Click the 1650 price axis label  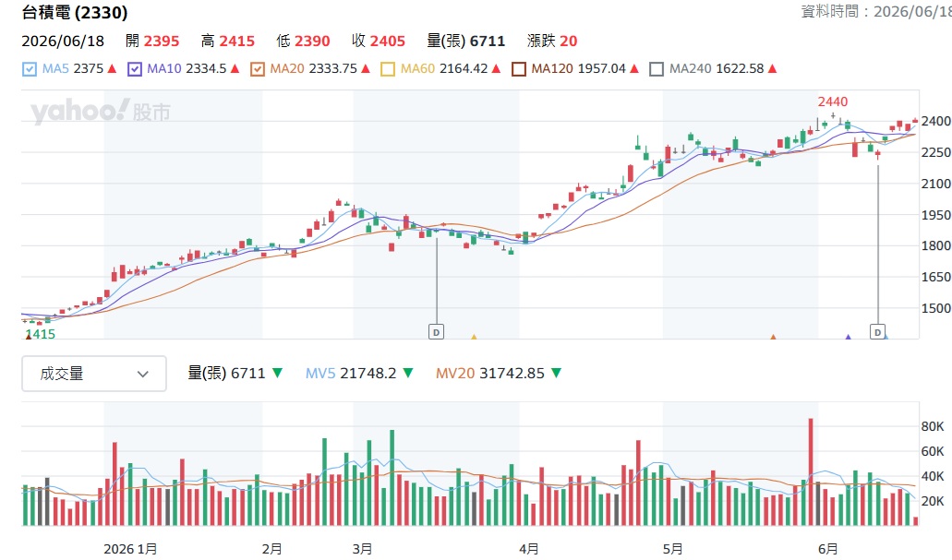click(x=935, y=277)
